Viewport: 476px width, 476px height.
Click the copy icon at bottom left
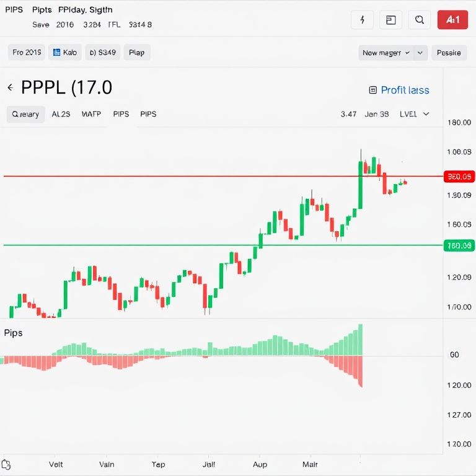[x=7, y=464]
